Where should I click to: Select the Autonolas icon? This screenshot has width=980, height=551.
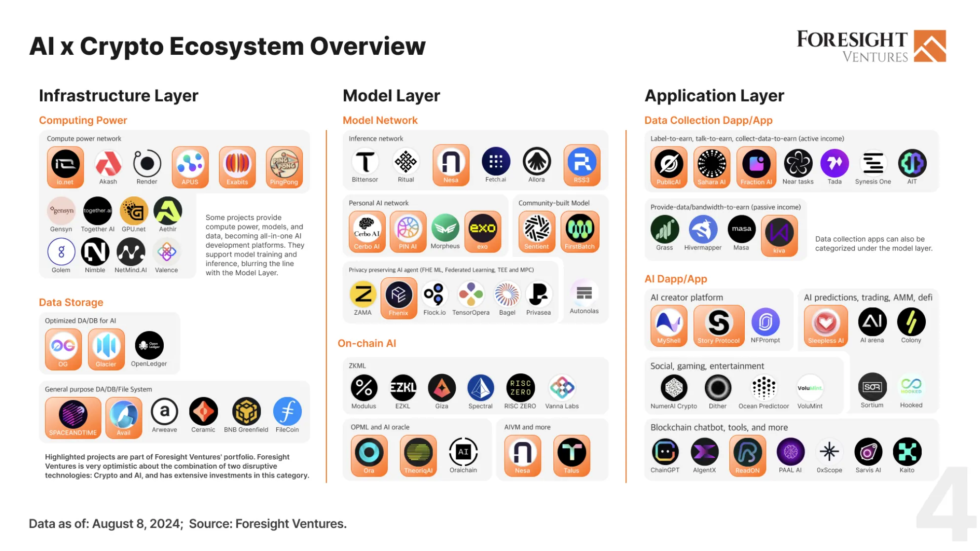pos(584,293)
